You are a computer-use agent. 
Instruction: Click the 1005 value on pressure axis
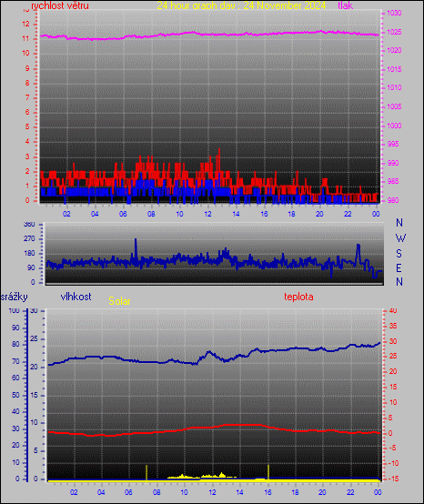click(x=394, y=106)
